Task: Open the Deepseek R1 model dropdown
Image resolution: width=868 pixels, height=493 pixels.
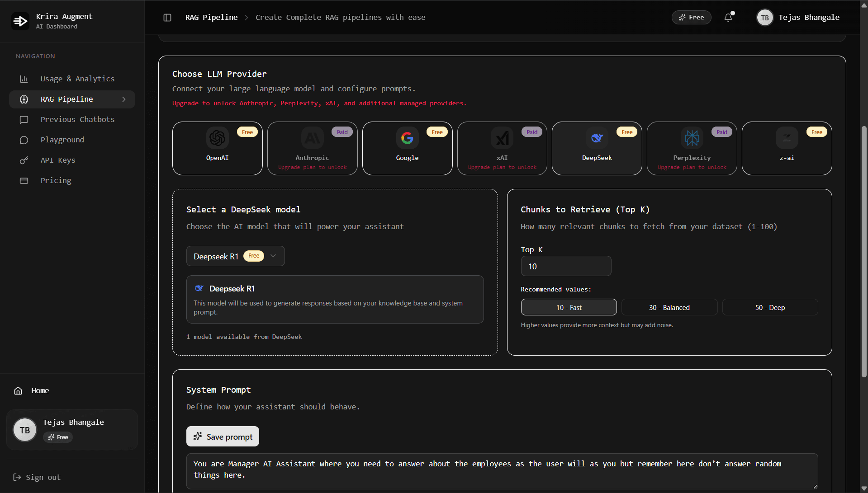Action: (235, 256)
